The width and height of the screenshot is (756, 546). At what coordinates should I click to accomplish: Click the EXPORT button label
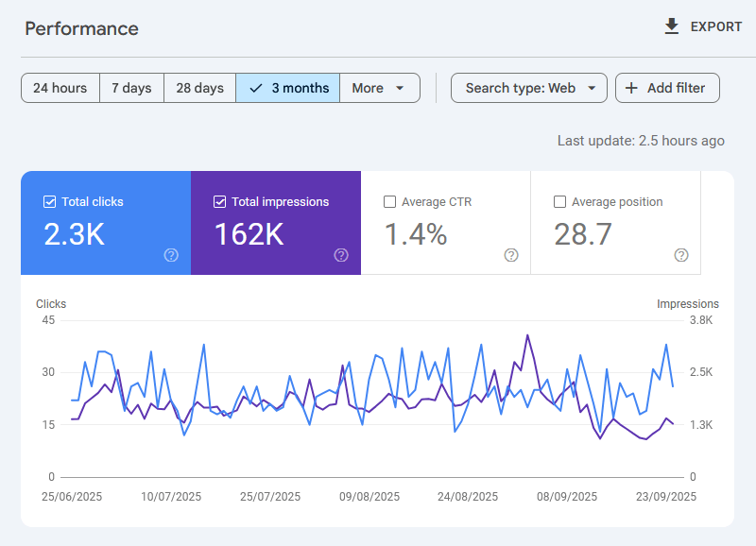pyautogui.click(x=715, y=26)
